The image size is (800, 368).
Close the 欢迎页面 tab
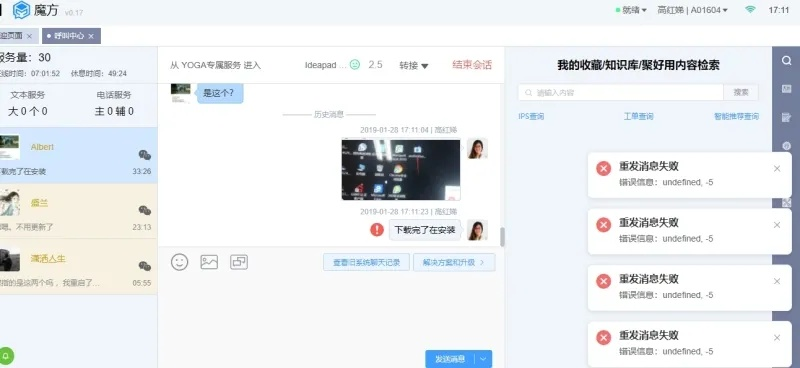coord(29,36)
